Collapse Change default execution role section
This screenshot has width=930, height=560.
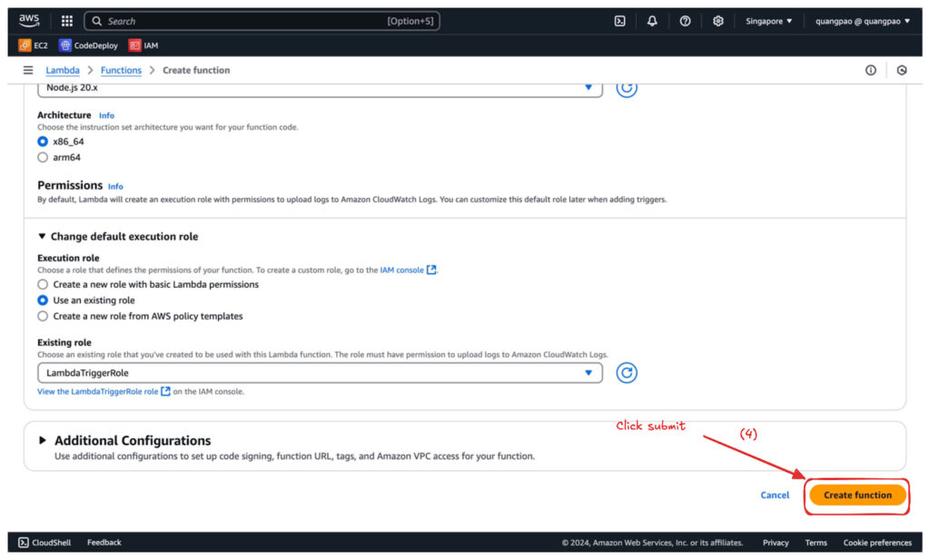[x=117, y=237]
